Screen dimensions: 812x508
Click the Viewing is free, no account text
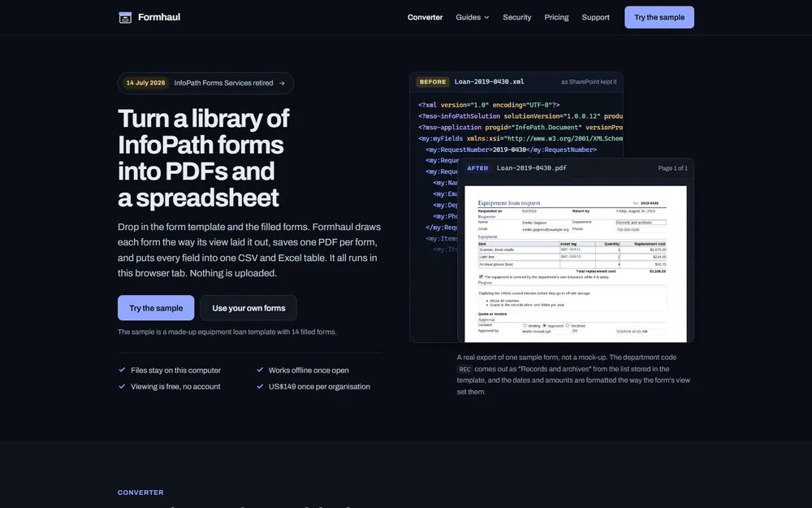[175, 387]
